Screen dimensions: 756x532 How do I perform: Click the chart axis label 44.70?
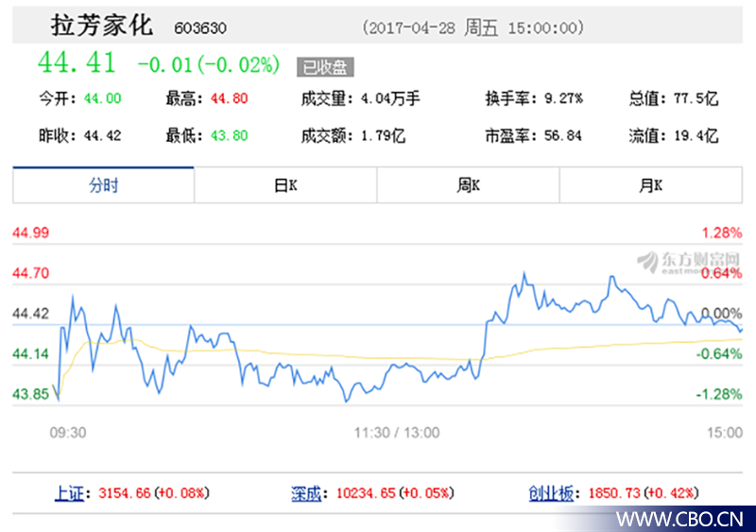(x=31, y=273)
